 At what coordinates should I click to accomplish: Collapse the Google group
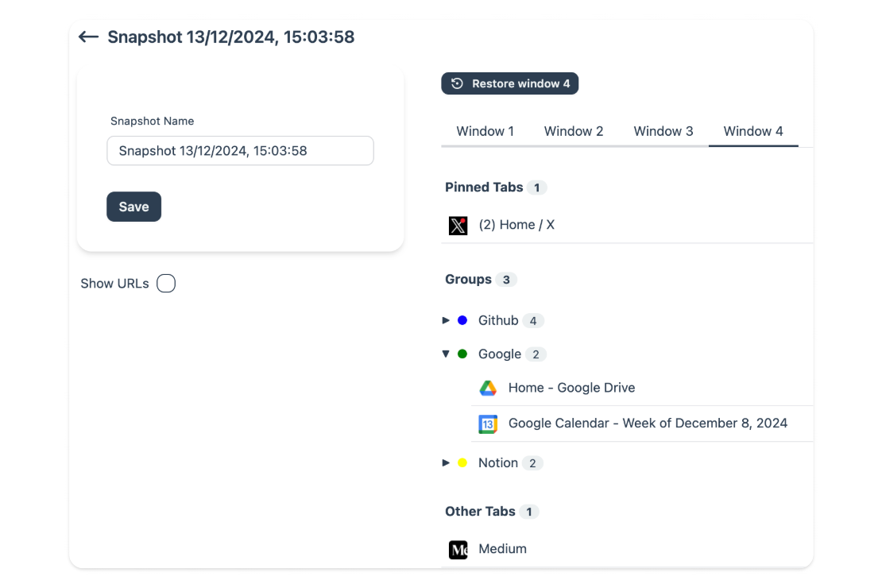pos(446,354)
